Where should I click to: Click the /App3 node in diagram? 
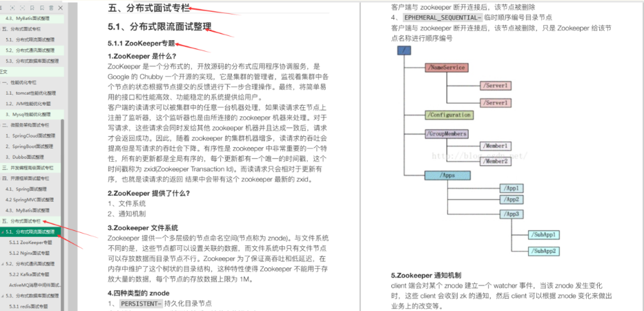[511, 214]
